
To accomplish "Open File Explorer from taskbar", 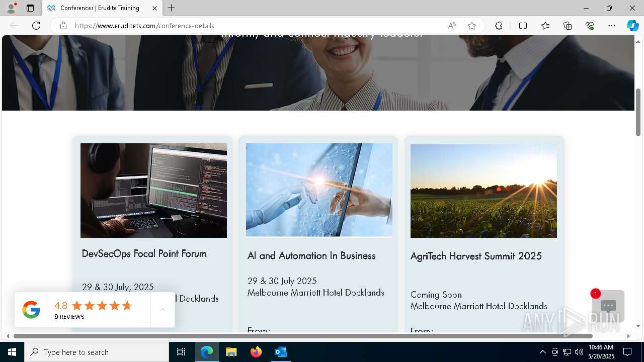I will pos(231,352).
